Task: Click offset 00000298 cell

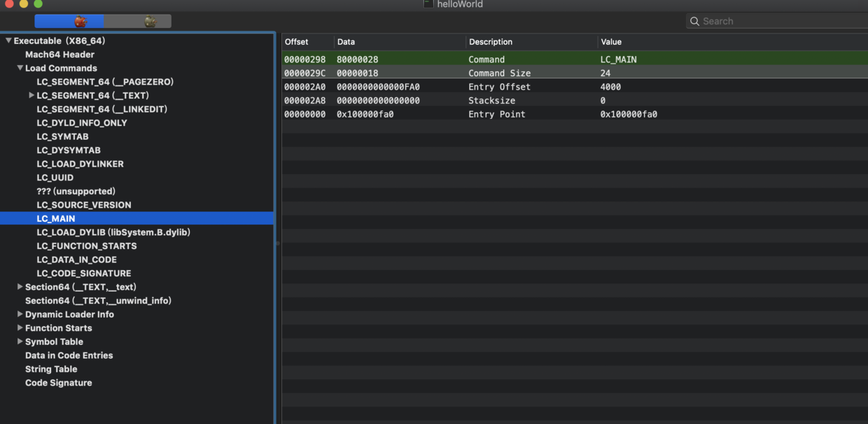Action: [x=304, y=59]
